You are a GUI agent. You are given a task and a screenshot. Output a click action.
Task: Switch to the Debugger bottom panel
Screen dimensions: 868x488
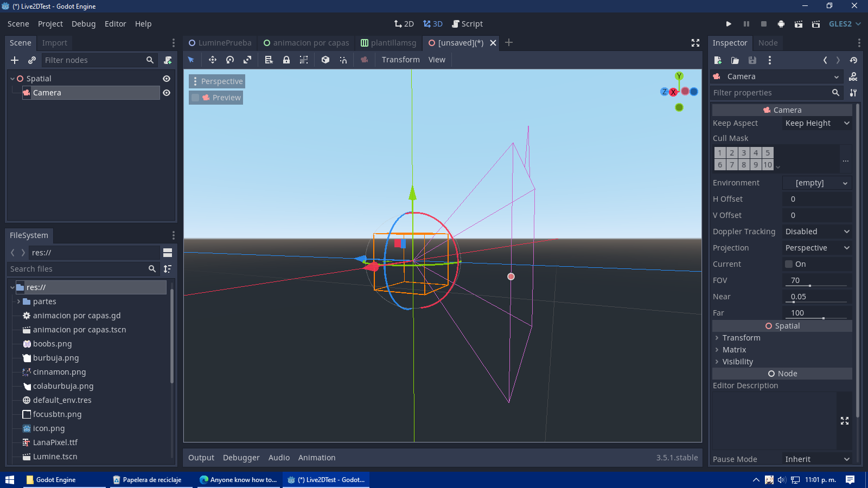pyautogui.click(x=241, y=457)
